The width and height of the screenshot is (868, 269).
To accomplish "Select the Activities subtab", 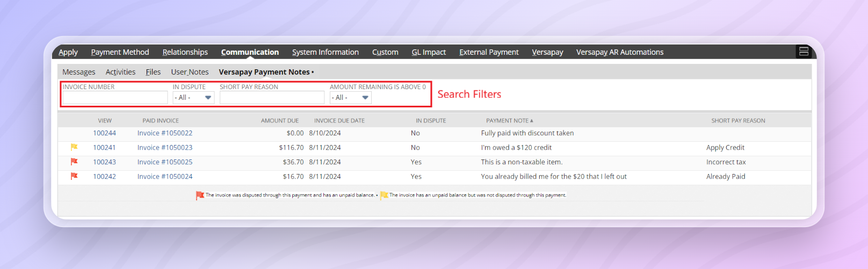I will point(120,72).
